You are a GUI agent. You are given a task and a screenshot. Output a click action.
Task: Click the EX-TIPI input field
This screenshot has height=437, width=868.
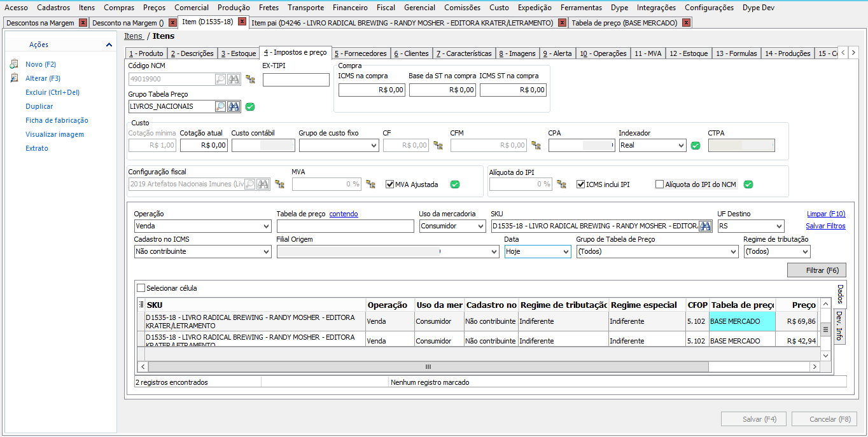tap(296, 80)
